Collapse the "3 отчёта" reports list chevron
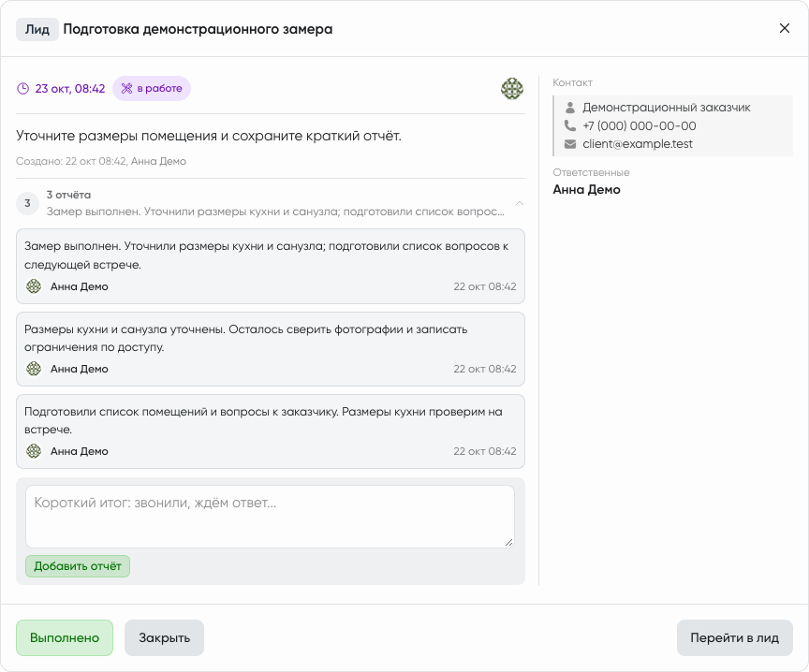The width and height of the screenshot is (809, 672). 519,203
